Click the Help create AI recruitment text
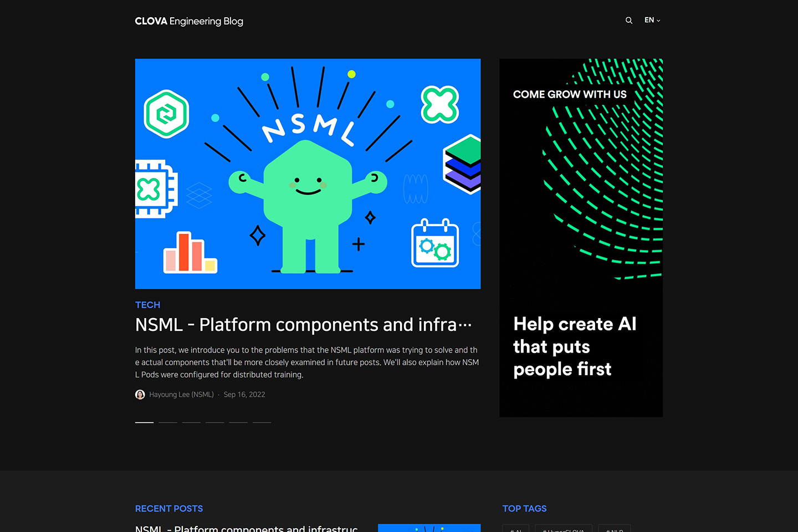 click(575, 346)
